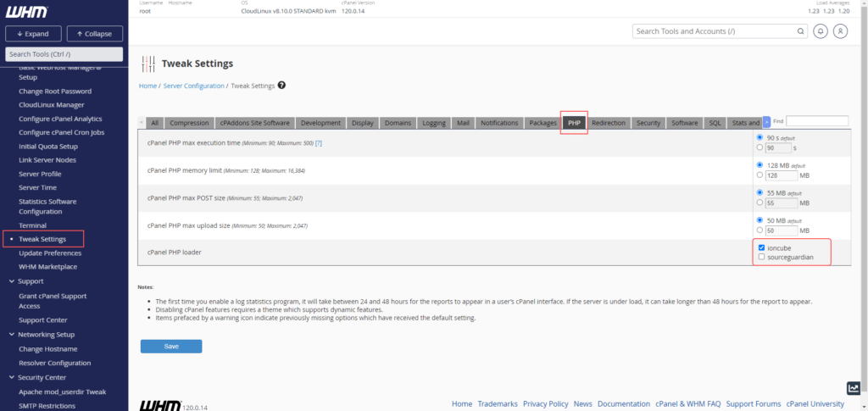Switch to the Display tab

coord(363,123)
